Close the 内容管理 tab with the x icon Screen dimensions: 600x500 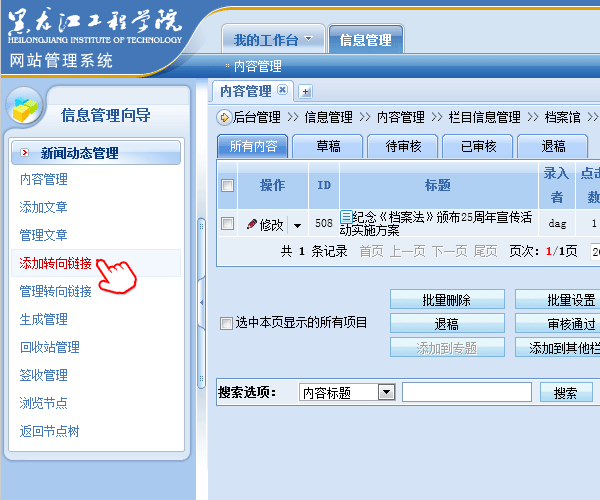point(282,91)
